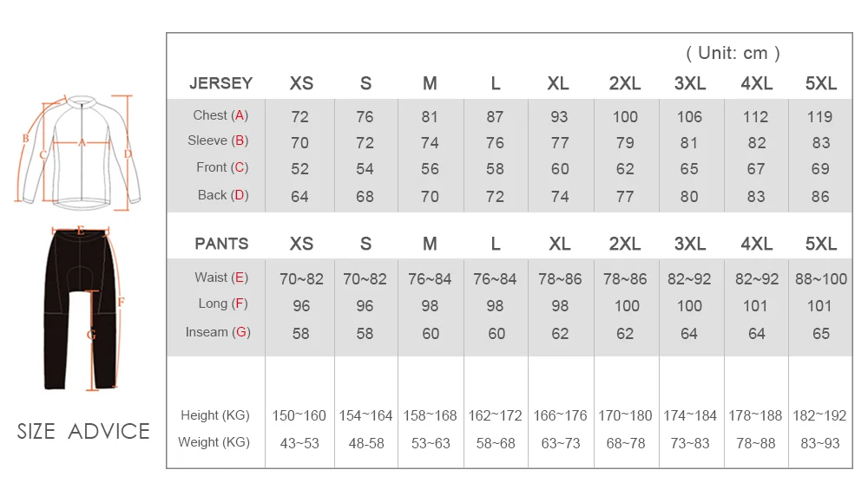Image resolution: width=868 pixels, height=496 pixels.
Task: Click the XS weight range 43~53
Action: click(x=299, y=443)
